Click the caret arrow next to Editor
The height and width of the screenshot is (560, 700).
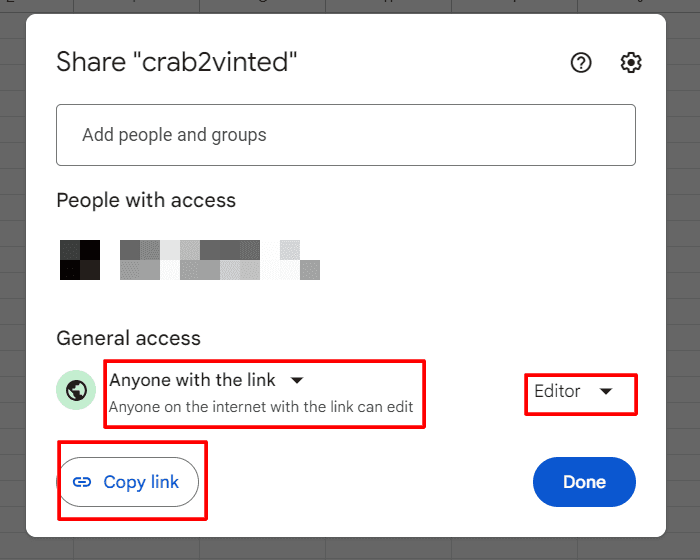point(606,392)
